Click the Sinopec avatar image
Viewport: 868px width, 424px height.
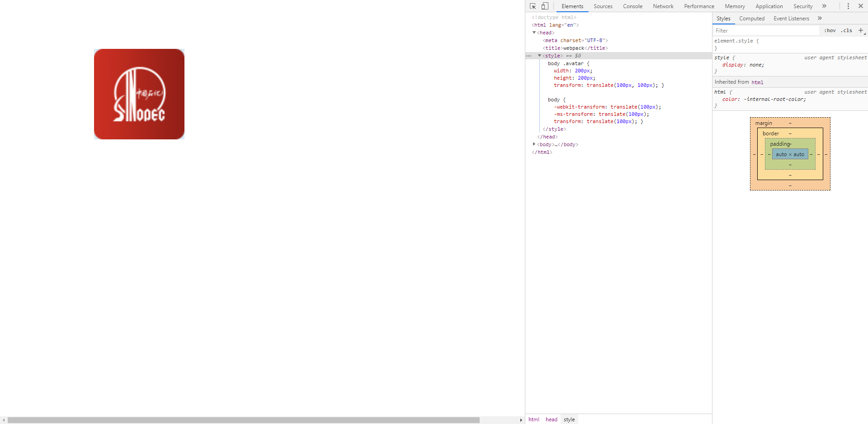pyautogui.click(x=139, y=94)
